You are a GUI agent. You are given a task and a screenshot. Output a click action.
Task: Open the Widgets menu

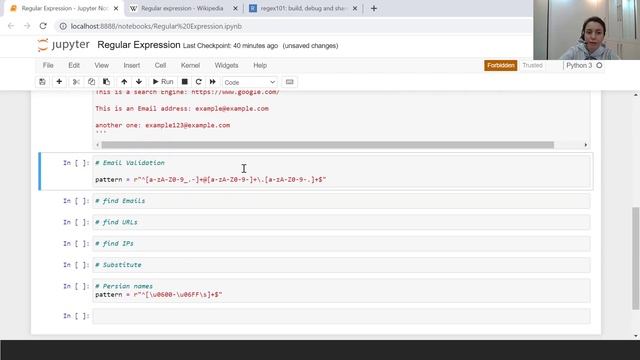point(226,65)
